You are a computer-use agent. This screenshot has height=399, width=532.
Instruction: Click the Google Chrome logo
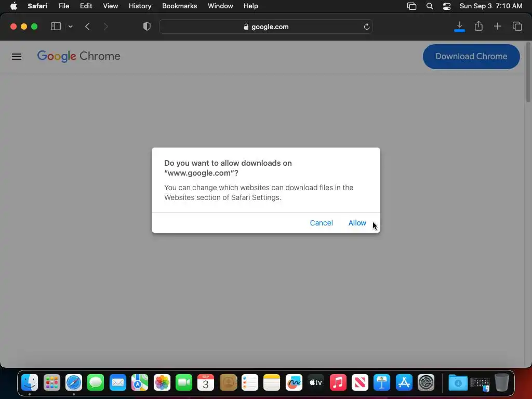(x=79, y=56)
